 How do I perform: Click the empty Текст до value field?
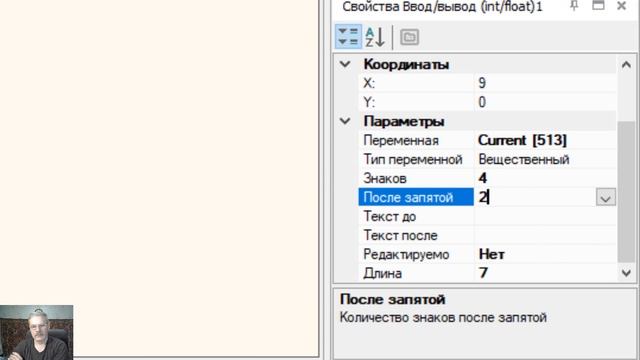[x=545, y=216]
